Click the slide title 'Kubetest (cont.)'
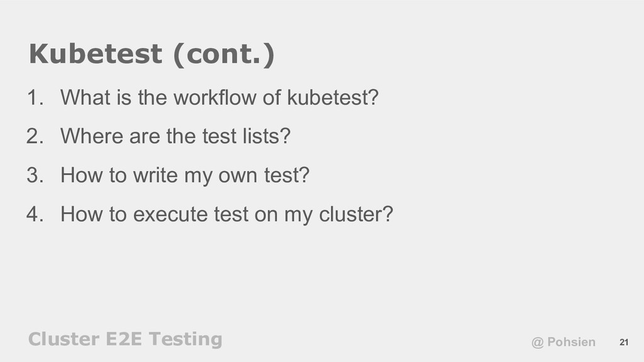 [152, 54]
